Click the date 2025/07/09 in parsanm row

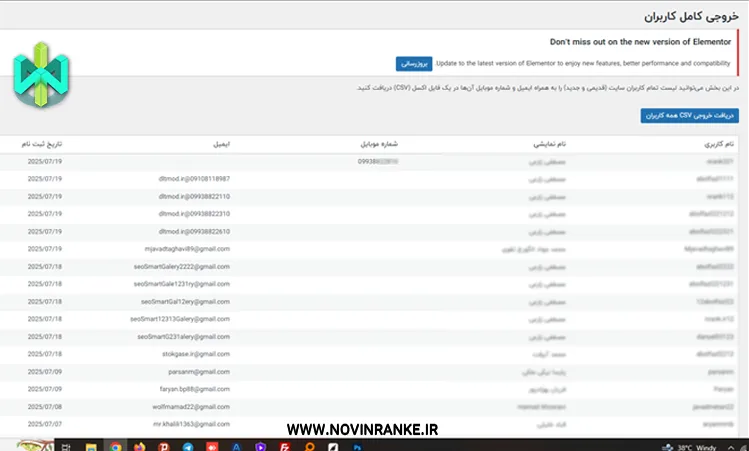[44, 372]
